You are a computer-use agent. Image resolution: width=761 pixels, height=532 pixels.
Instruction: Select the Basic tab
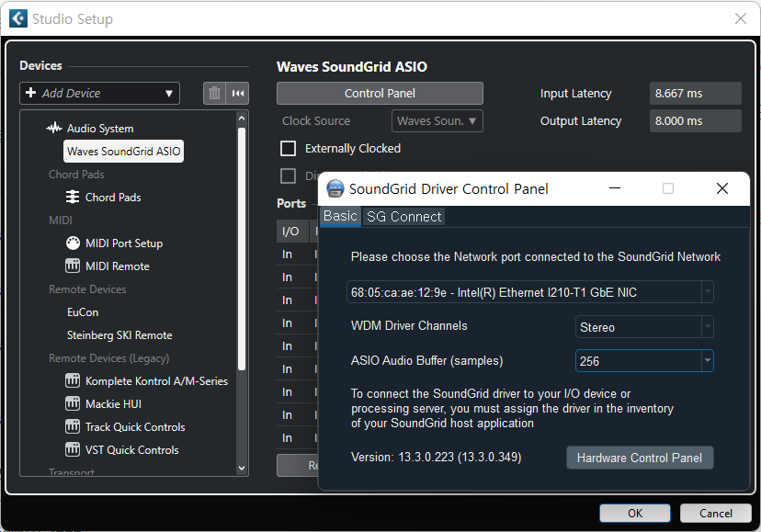[340, 216]
